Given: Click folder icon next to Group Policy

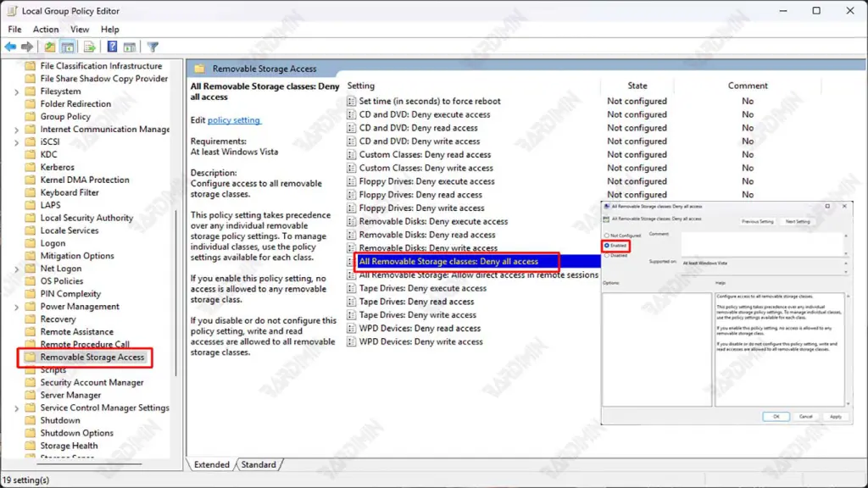Looking at the screenshot, I should (x=31, y=116).
